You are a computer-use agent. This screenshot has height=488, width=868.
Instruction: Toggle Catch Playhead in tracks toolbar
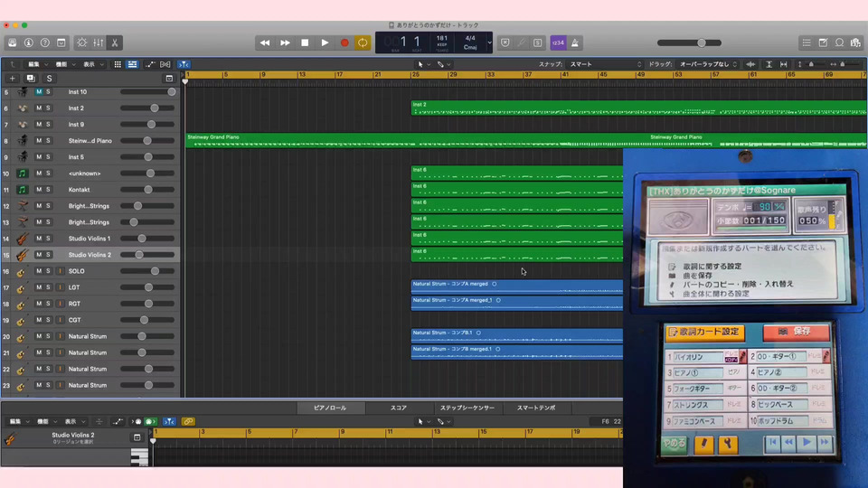point(184,64)
